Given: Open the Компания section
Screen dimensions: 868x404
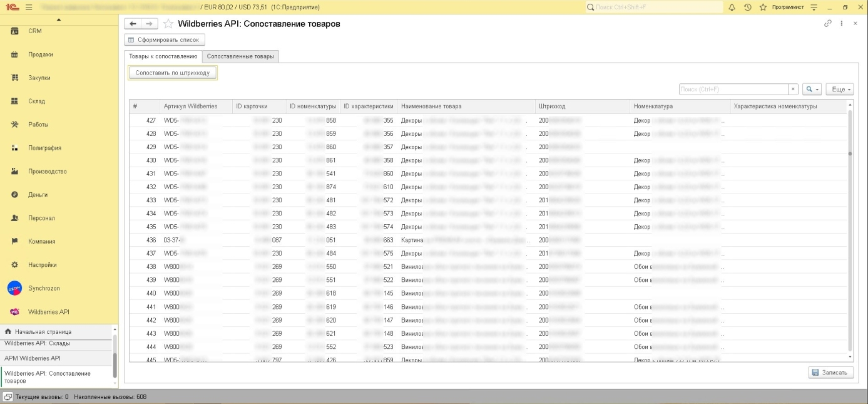Looking at the screenshot, I should [x=42, y=241].
